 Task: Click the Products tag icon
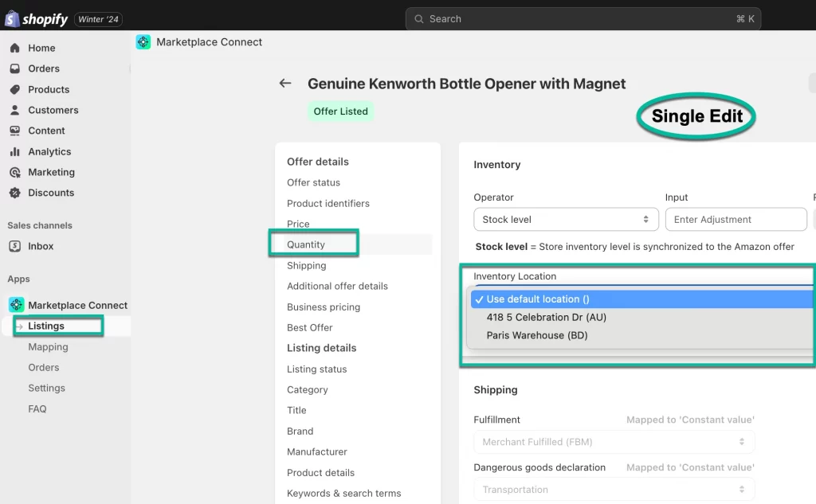[15, 89]
